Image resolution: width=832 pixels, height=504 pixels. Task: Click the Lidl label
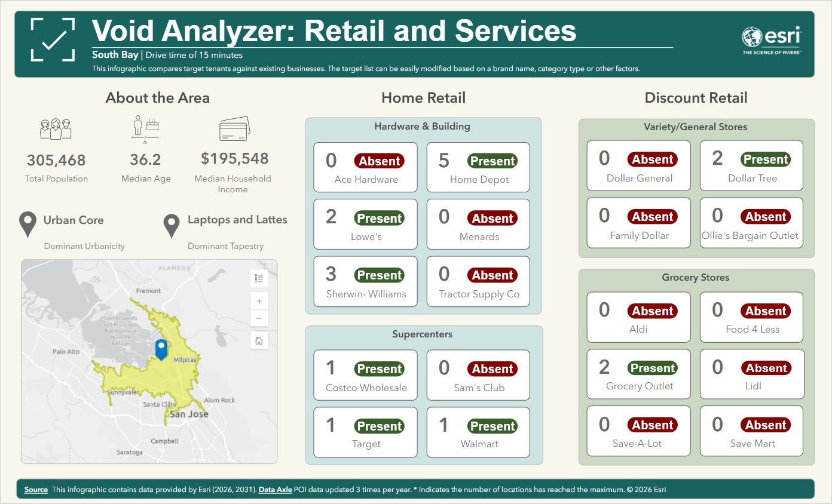pos(753,386)
